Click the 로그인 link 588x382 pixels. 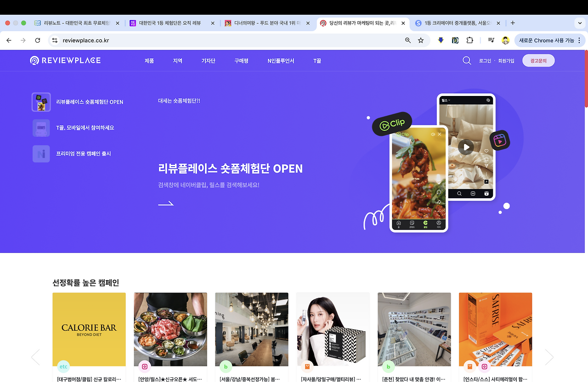(x=484, y=60)
